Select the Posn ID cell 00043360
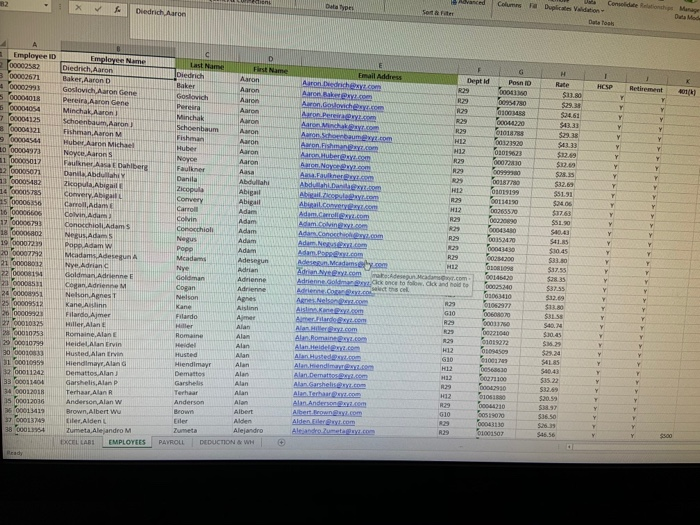 click(520, 93)
